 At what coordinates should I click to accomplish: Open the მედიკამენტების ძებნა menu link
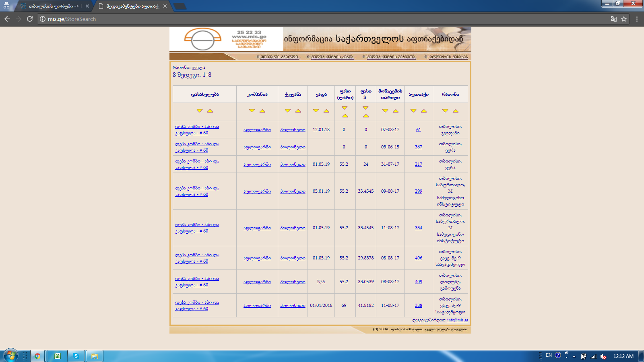[x=332, y=57]
